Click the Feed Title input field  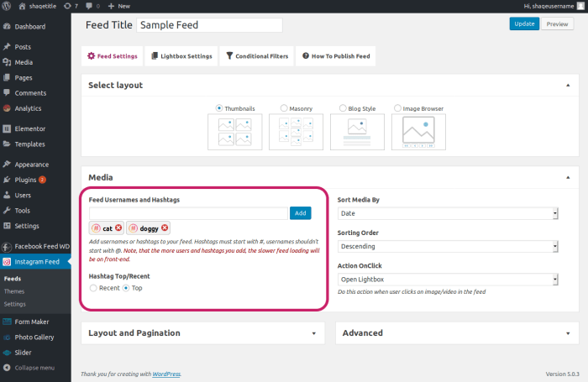[x=209, y=25]
